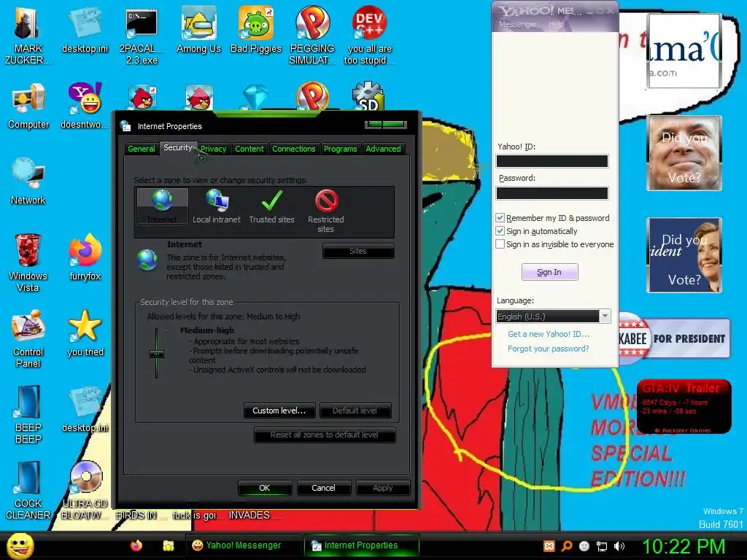Viewport: 747px width, 560px height.
Task: Click the security level slider handle
Action: pyautogui.click(x=157, y=354)
